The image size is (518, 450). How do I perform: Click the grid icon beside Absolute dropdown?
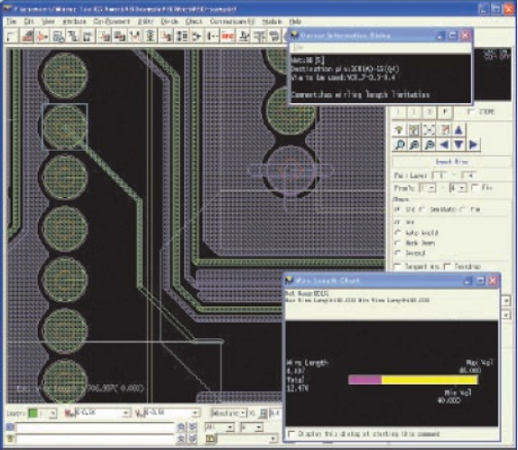click(263, 413)
